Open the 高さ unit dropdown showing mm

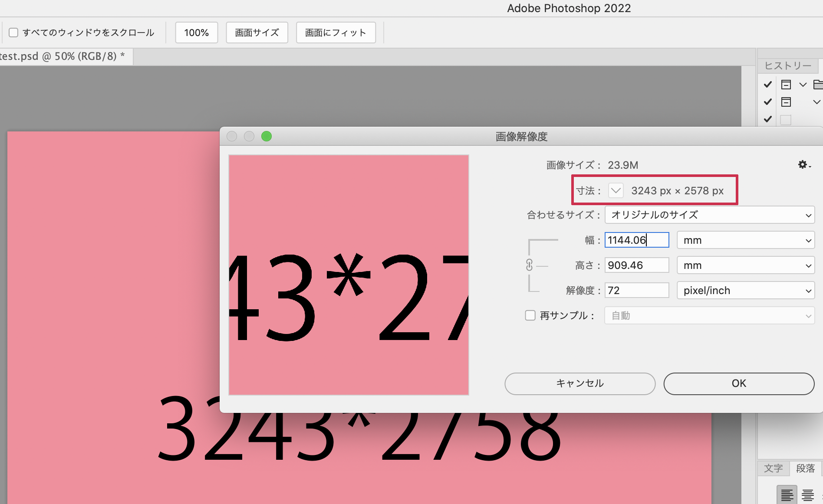coord(746,265)
